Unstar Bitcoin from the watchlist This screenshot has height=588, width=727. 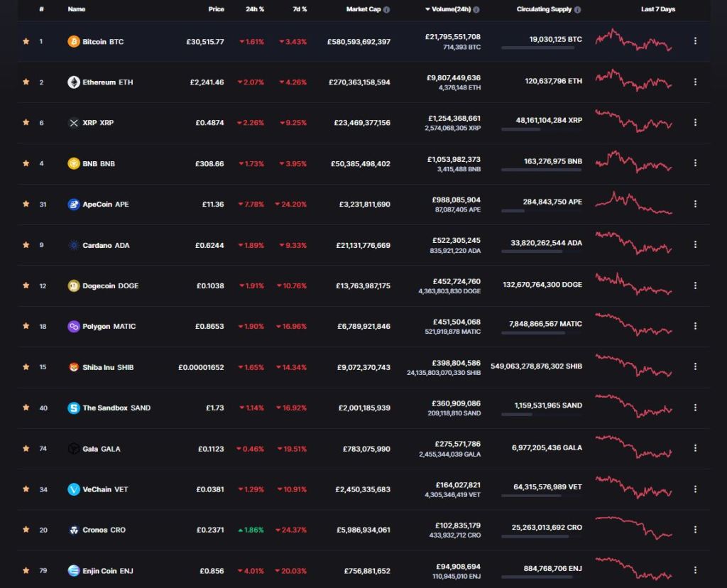tap(26, 41)
